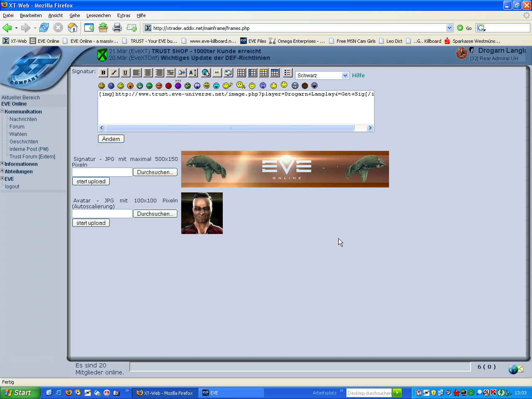Expand the Abteilungen tree section
This screenshot has height=399, width=532.
click(2, 171)
